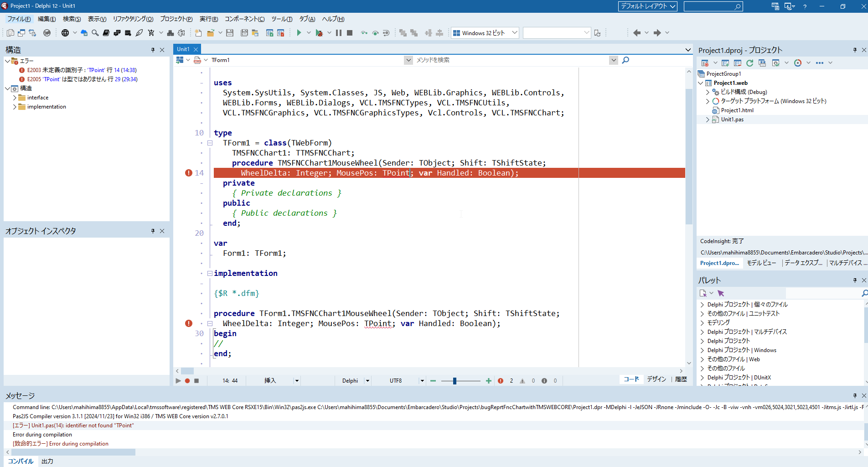Toggle pin on オブジェクト インスペクタ panel
The height and width of the screenshot is (467, 868).
(x=153, y=231)
